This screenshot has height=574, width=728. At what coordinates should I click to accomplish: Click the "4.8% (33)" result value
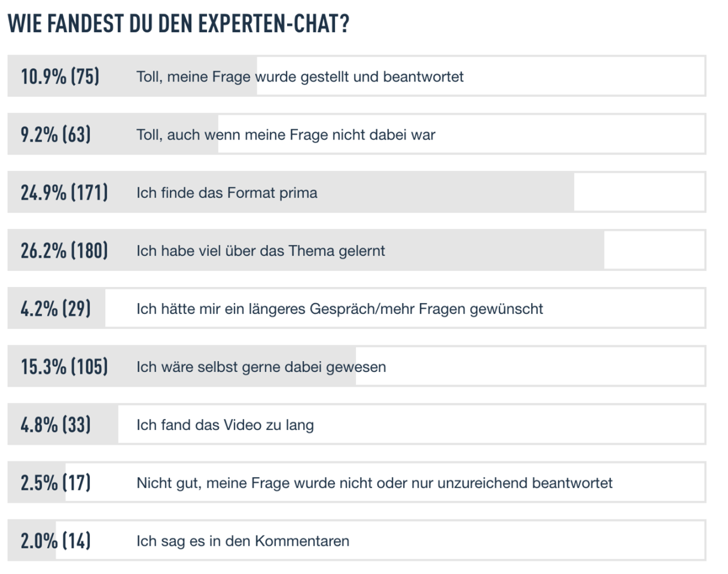click(56, 425)
